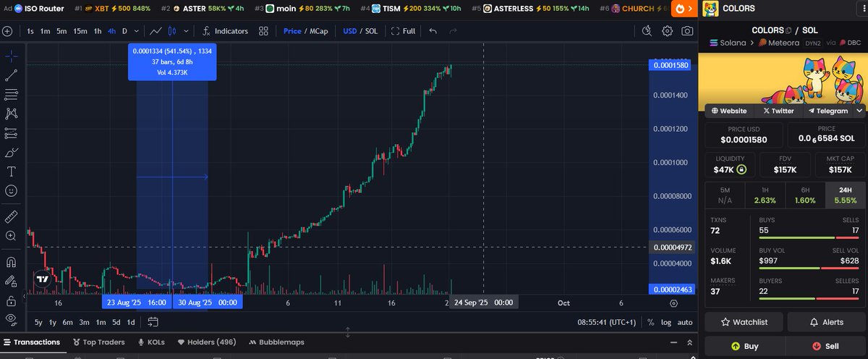Show chart in Full screen
The image size is (868, 359).
click(404, 31)
